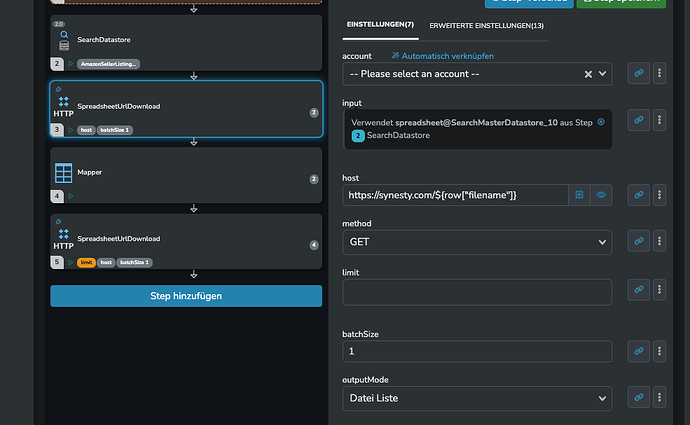Click the Automatisch verknüpfen link
Viewport: 690px width, 425px height.
443,56
